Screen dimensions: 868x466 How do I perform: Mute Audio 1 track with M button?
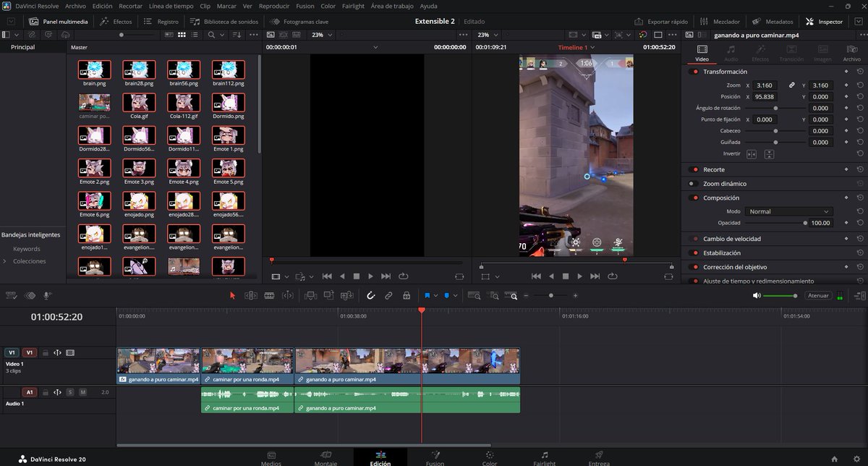(x=82, y=392)
